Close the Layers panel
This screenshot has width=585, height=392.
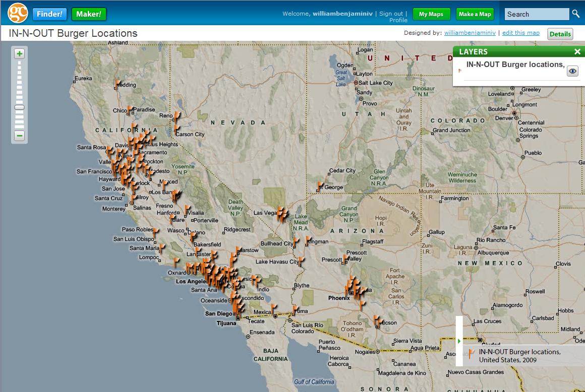click(x=577, y=52)
